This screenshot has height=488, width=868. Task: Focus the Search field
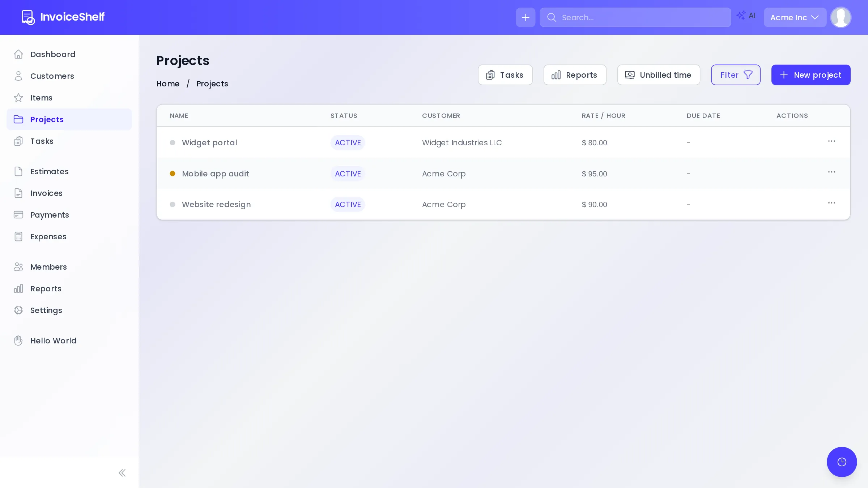[635, 17]
